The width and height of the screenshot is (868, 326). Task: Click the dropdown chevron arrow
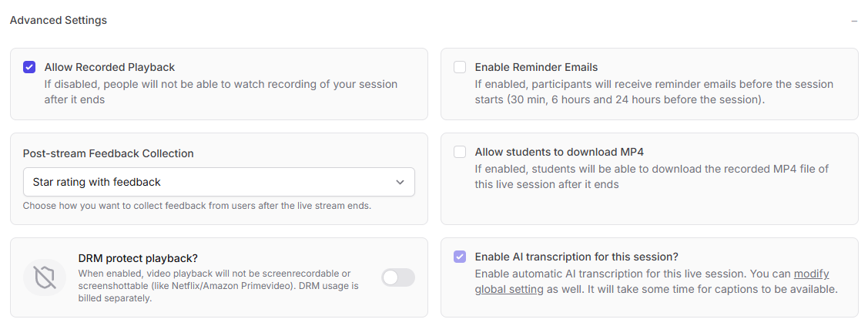coord(400,182)
